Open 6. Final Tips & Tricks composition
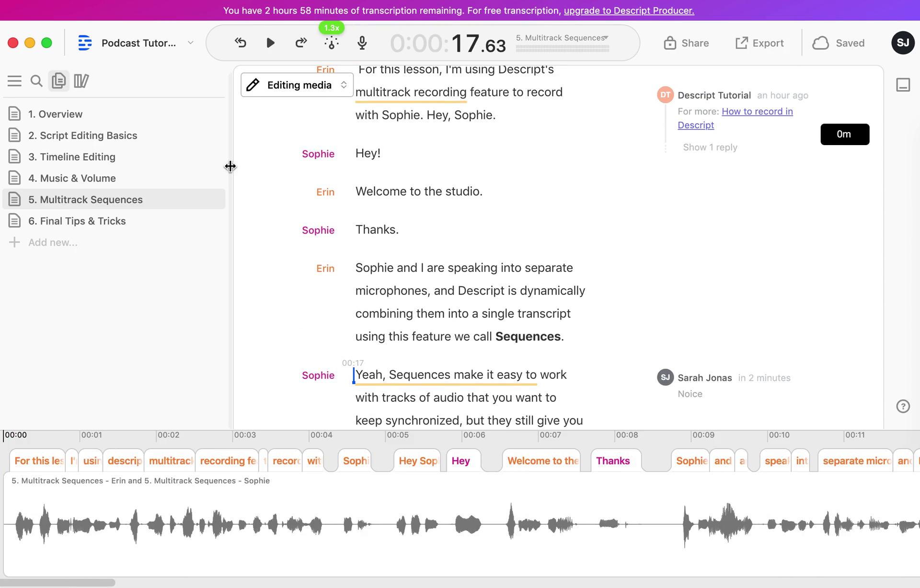Image resolution: width=920 pixels, height=588 pixels. click(x=114, y=221)
